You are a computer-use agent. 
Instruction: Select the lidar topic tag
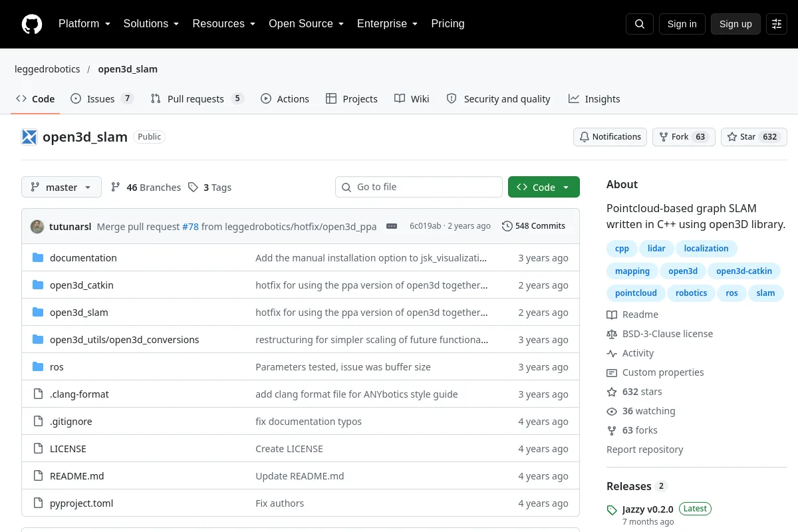coord(656,249)
